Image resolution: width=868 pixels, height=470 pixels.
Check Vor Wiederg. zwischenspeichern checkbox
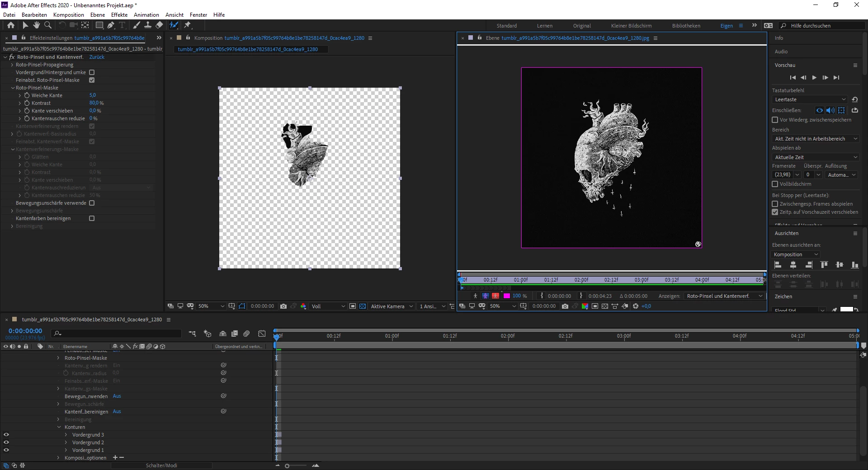[x=775, y=120]
